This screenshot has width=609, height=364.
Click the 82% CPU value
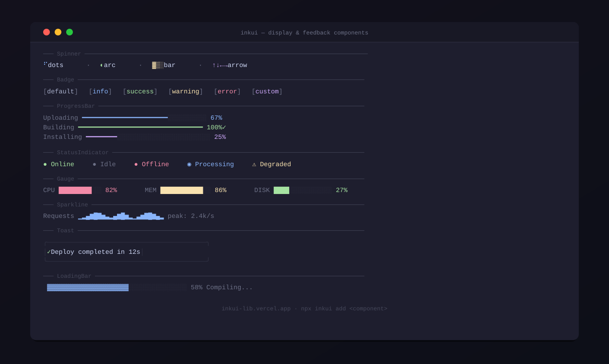(111, 190)
